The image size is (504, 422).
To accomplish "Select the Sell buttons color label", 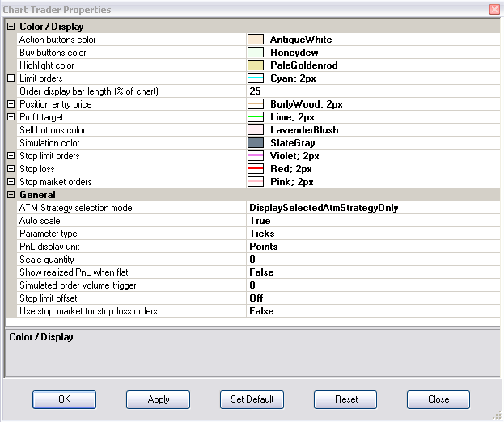I will pos(53,130).
